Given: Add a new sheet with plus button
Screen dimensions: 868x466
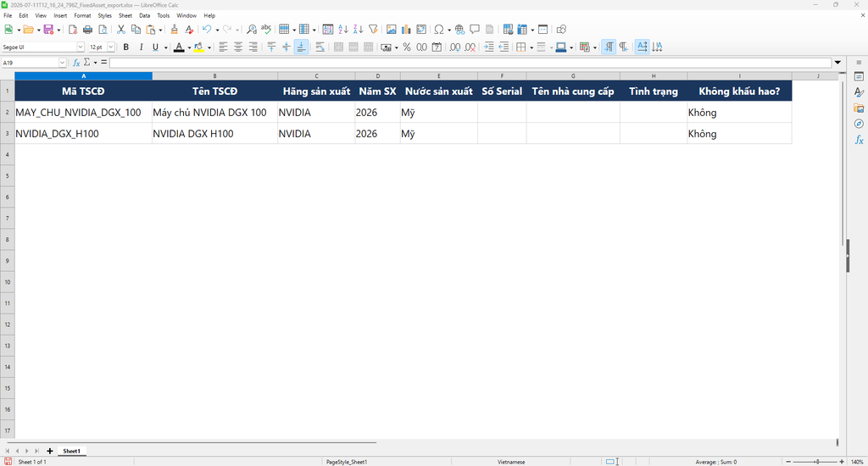Looking at the screenshot, I should [x=50, y=451].
